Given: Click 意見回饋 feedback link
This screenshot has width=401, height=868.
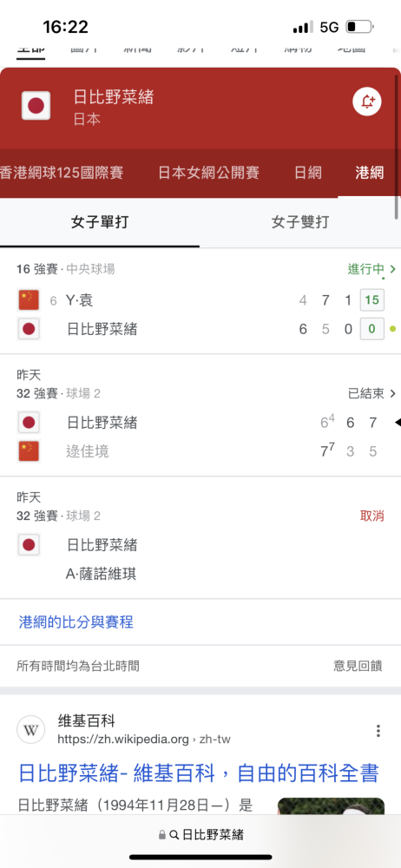Looking at the screenshot, I should click(358, 666).
